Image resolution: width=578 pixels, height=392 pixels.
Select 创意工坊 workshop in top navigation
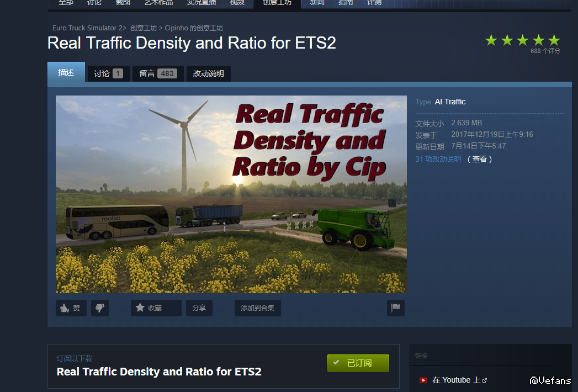pyautogui.click(x=277, y=3)
